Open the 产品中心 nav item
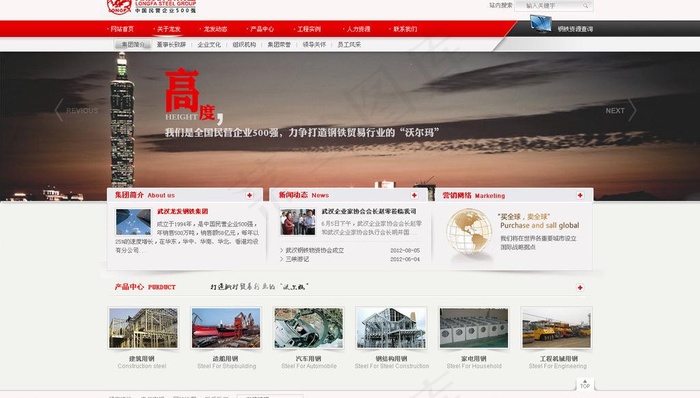 coord(261,29)
